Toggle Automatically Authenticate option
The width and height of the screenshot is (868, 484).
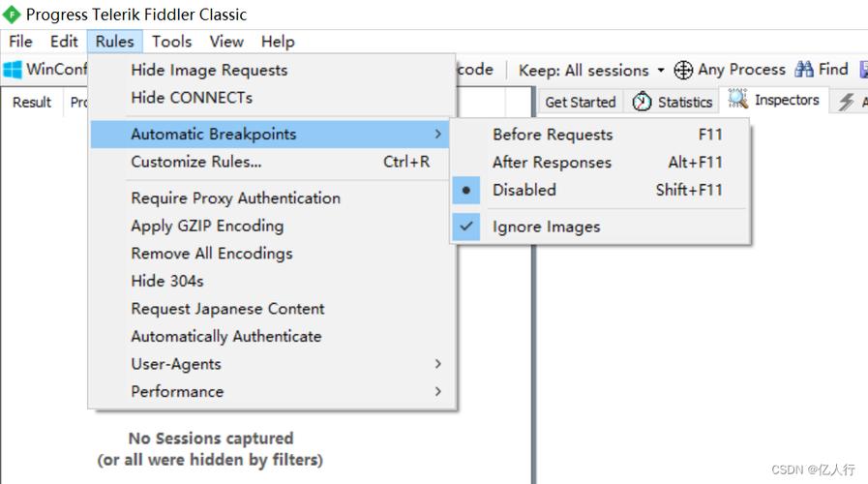click(272, 337)
